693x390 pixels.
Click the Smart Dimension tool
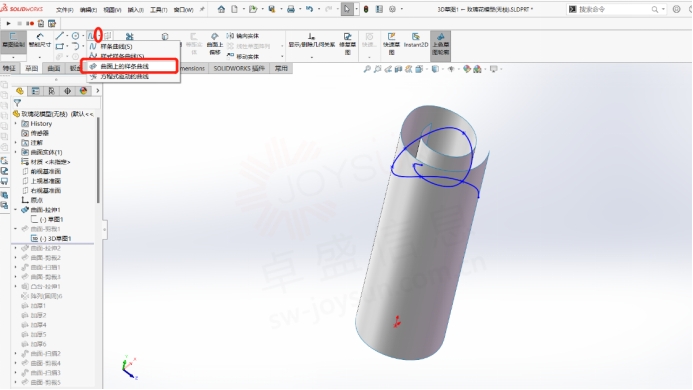[x=40, y=40]
